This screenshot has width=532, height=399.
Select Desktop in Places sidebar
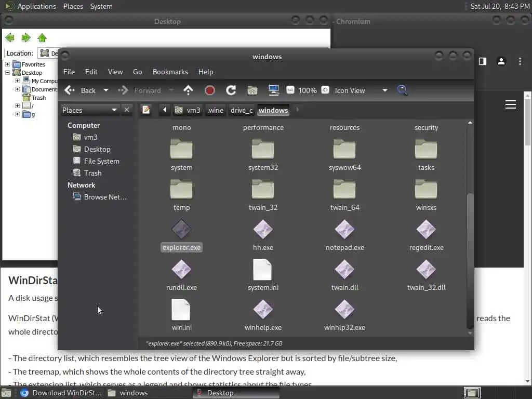pyautogui.click(x=91, y=149)
